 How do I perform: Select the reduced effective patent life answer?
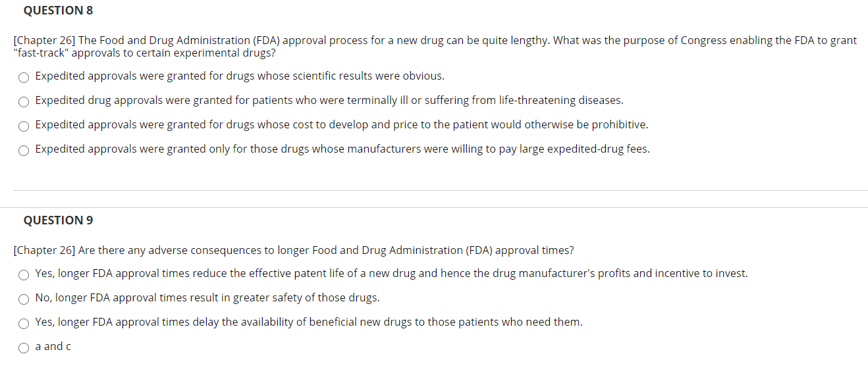point(24,274)
